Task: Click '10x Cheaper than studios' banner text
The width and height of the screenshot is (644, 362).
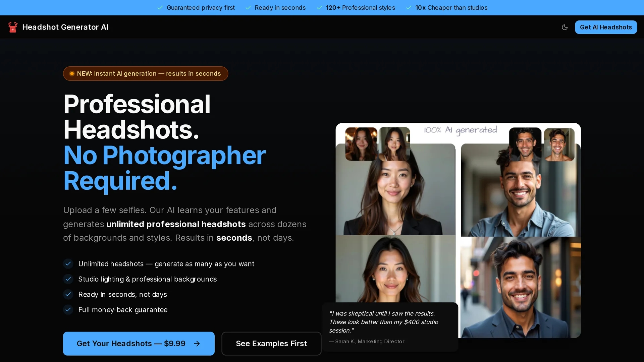Action: [451, 8]
